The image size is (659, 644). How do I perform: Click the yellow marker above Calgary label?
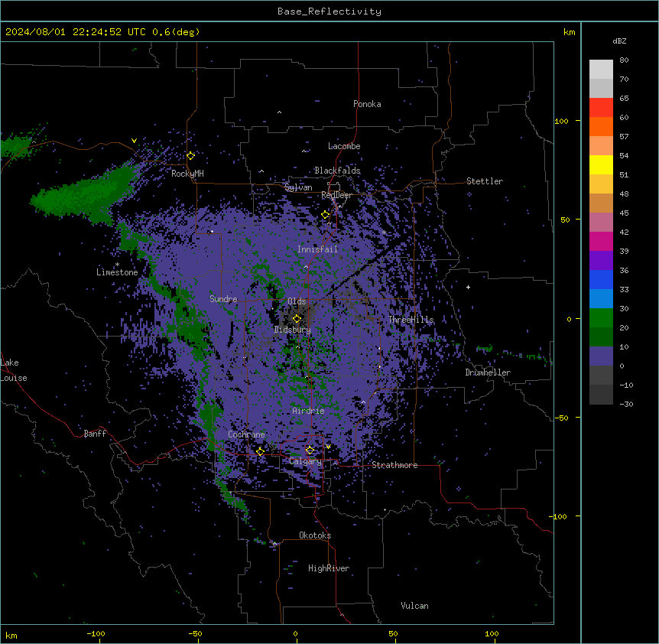[310, 450]
